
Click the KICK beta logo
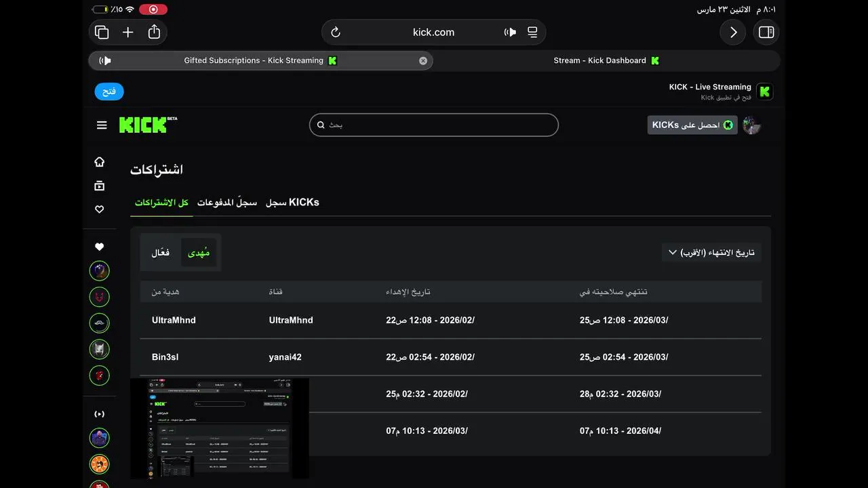(148, 125)
